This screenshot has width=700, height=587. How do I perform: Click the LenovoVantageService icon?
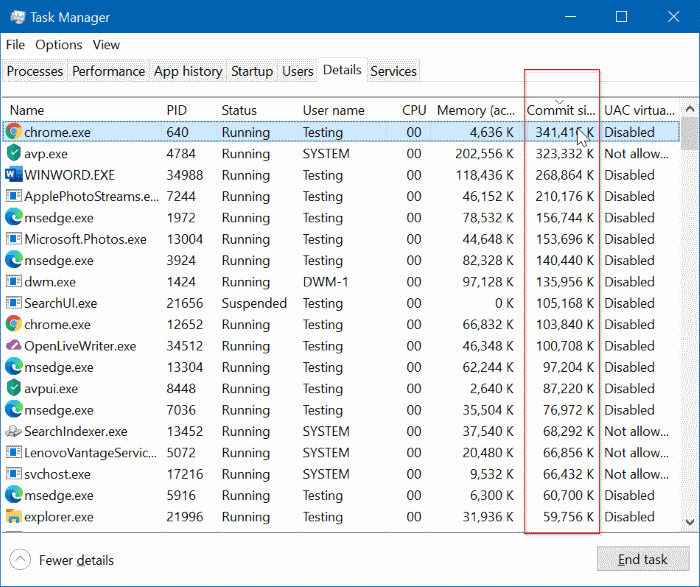pos(14,452)
